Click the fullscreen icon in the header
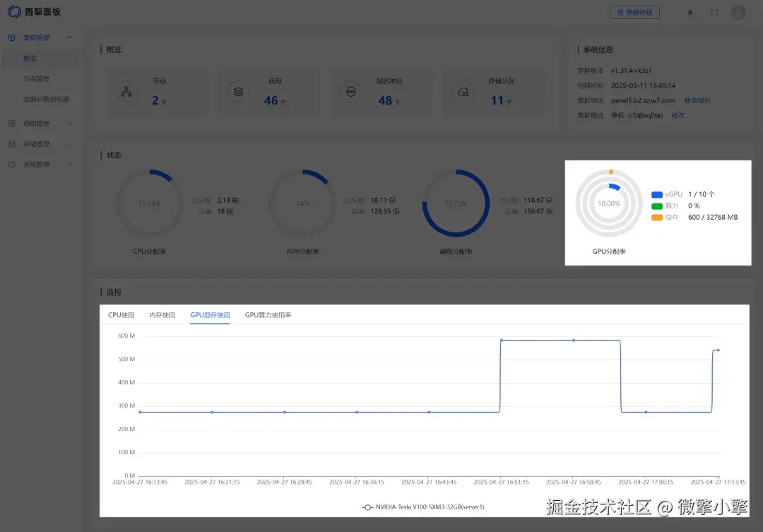Viewport: 763px width, 532px height. [x=714, y=13]
